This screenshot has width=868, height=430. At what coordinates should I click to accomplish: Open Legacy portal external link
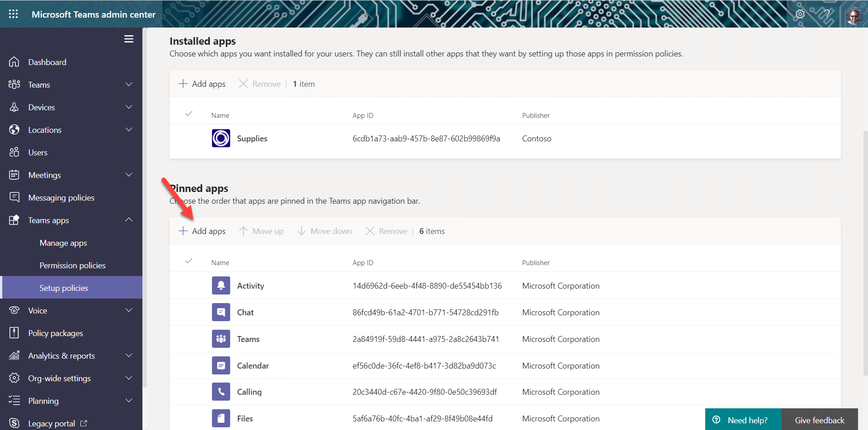pyautogui.click(x=57, y=424)
